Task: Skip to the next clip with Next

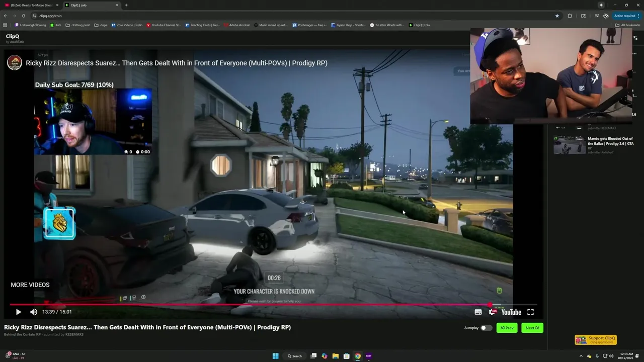Action: tap(532, 328)
